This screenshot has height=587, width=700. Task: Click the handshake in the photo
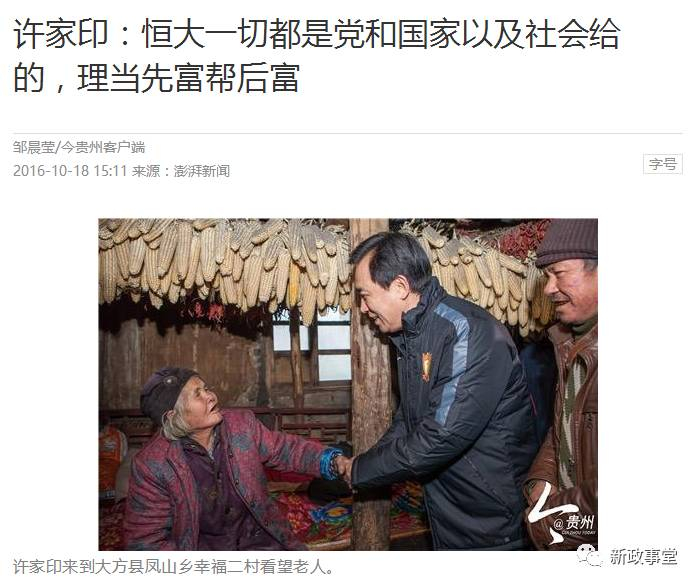(x=344, y=466)
